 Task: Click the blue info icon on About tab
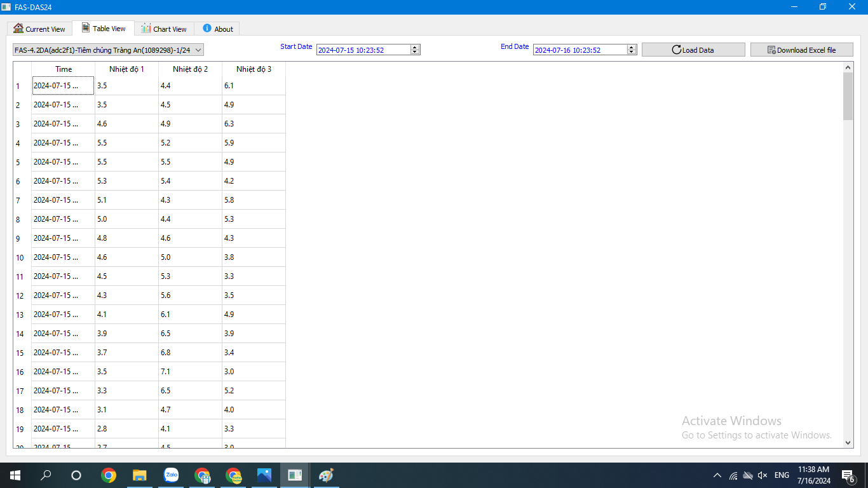coord(207,29)
